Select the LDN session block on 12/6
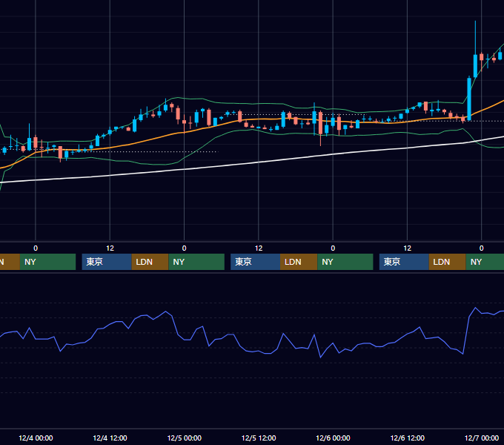This screenshot has height=445, width=504. (x=448, y=262)
